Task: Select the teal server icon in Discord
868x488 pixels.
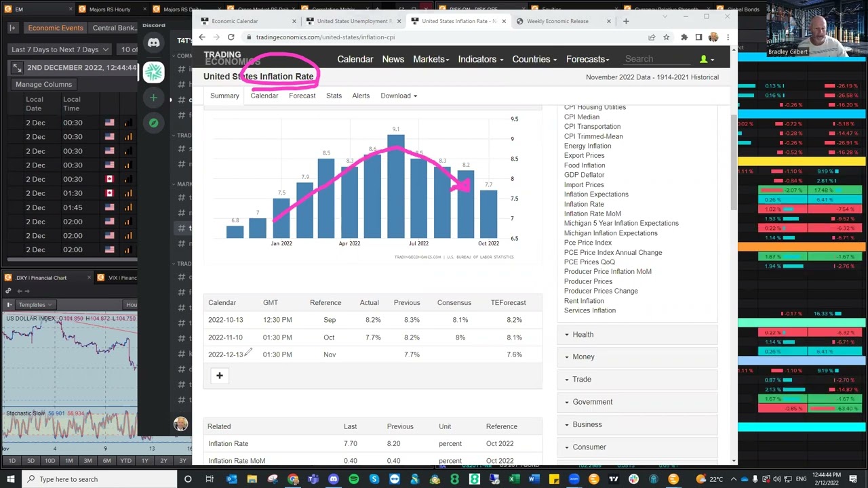Action: (x=154, y=71)
